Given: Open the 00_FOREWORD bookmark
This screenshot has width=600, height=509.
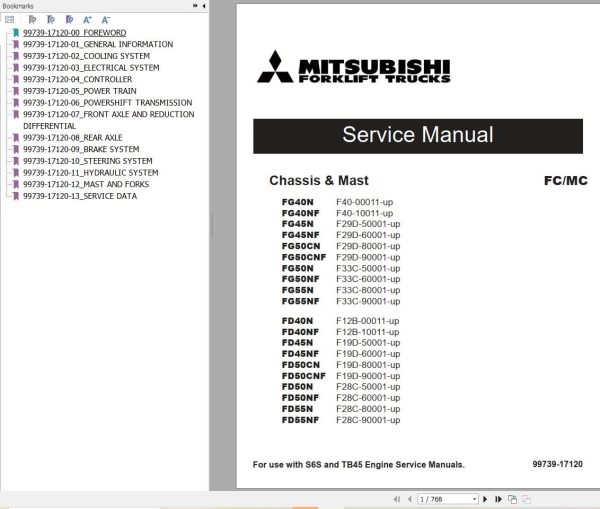Looking at the screenshot, I should pyautogui.click(x=75, y=33).
